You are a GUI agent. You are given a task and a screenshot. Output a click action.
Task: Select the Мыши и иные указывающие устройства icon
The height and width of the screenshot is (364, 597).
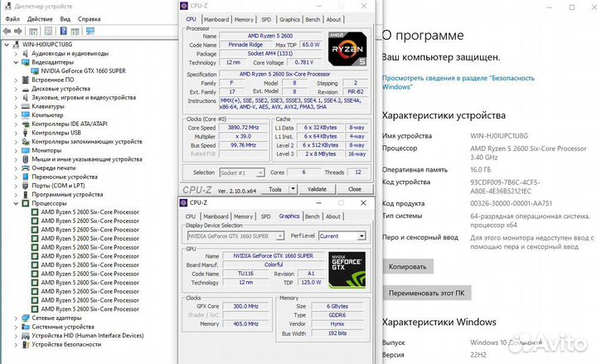click(26, 159)
